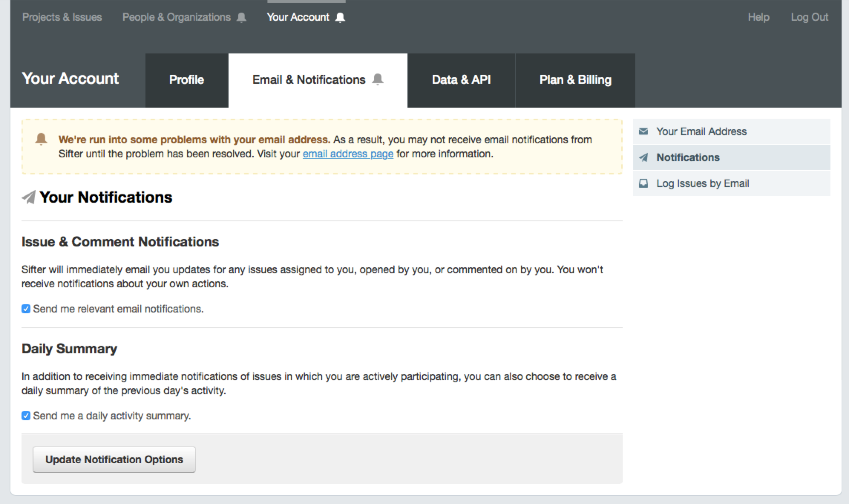Open Your Email Address in sidebar
The height and width of the screenshot is (504, 849).
(732, 131)
